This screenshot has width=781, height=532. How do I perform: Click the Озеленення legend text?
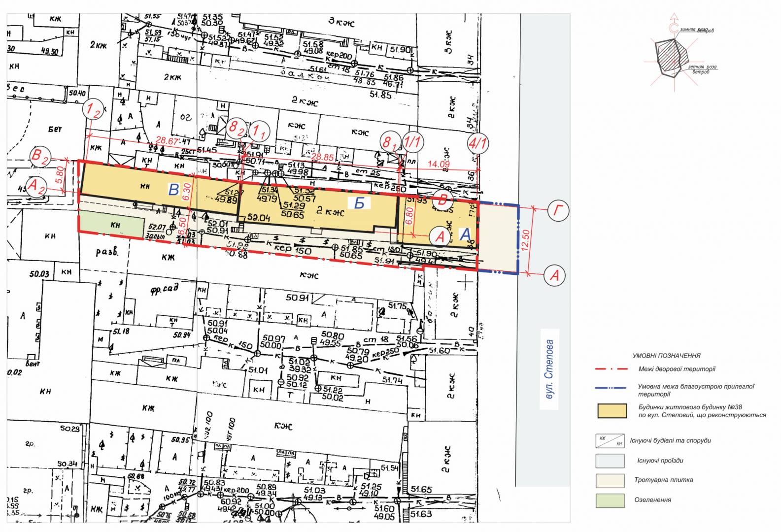tap(652, 500)
